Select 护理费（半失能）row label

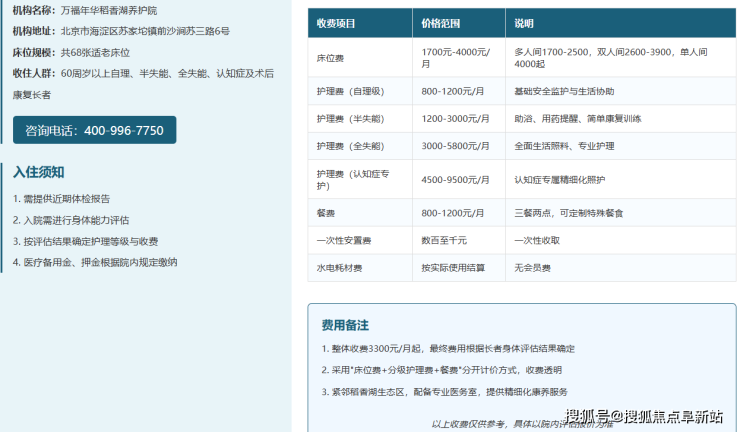point(350,119)
